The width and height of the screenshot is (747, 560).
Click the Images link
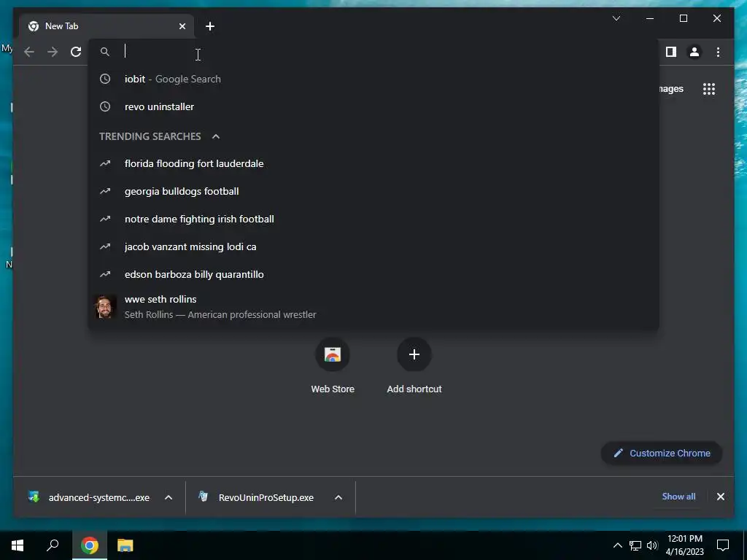pos(671,88)
